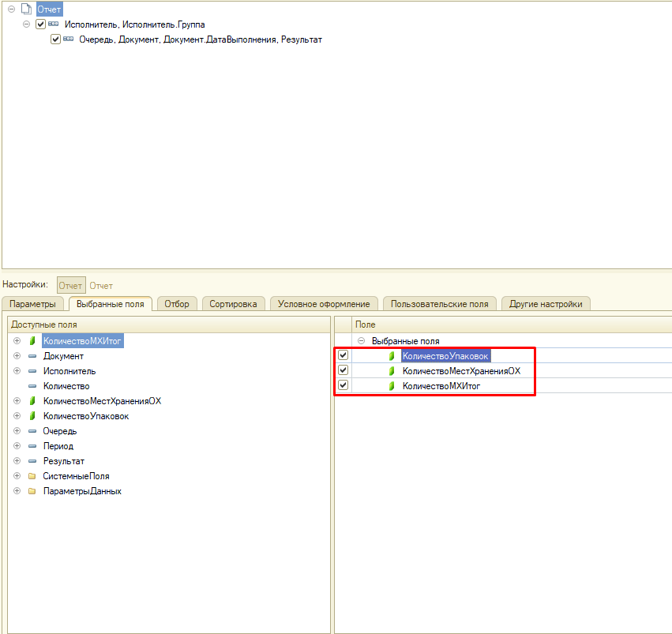Click the green resource icon of КоличествоМХИтог in available fields
The image size is (672, 634).
(x=32, y=341)
